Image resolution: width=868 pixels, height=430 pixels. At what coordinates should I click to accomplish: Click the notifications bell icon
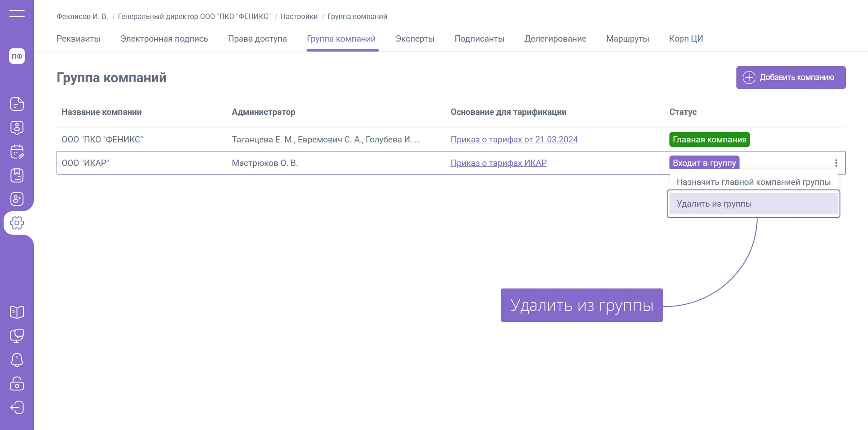pyautogui.click(x=17, y=360)
